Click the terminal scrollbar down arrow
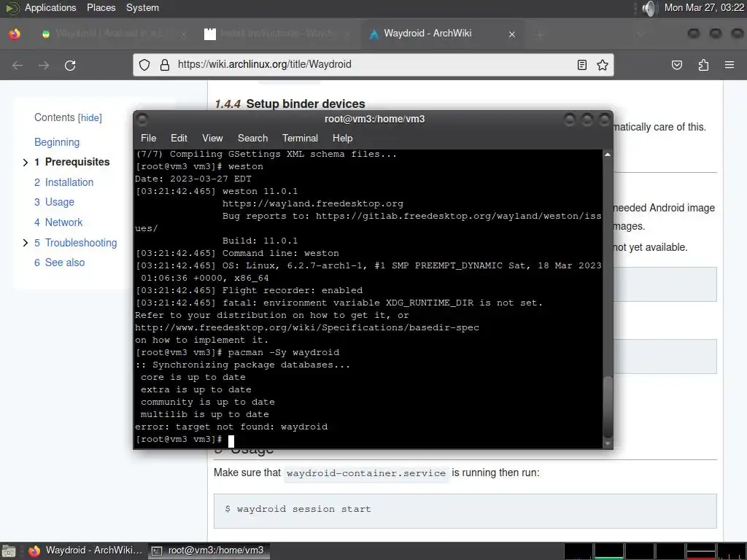 click(608, 443)
